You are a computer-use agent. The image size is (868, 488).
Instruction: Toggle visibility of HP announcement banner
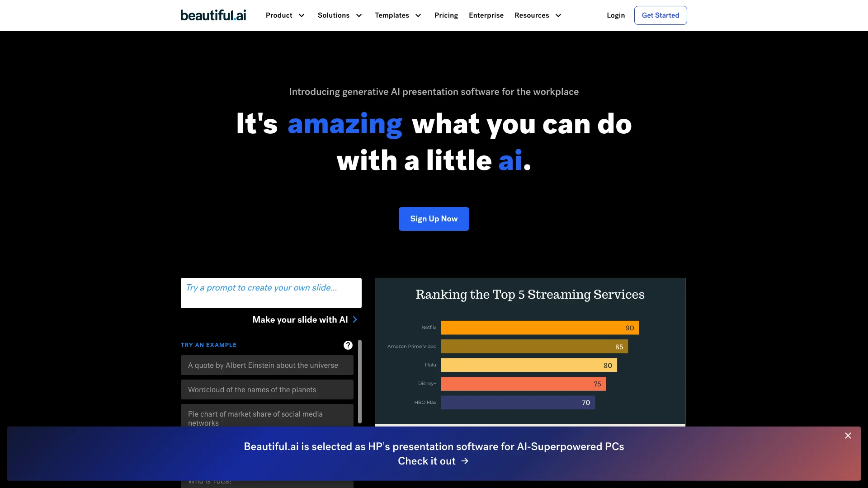coord(848,436)
